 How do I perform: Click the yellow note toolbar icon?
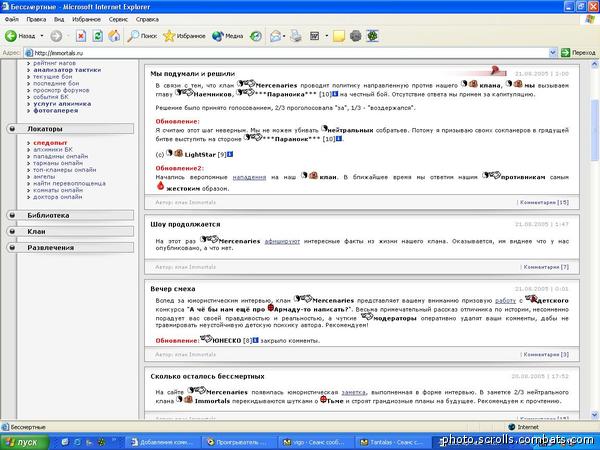tap(339, 36)
